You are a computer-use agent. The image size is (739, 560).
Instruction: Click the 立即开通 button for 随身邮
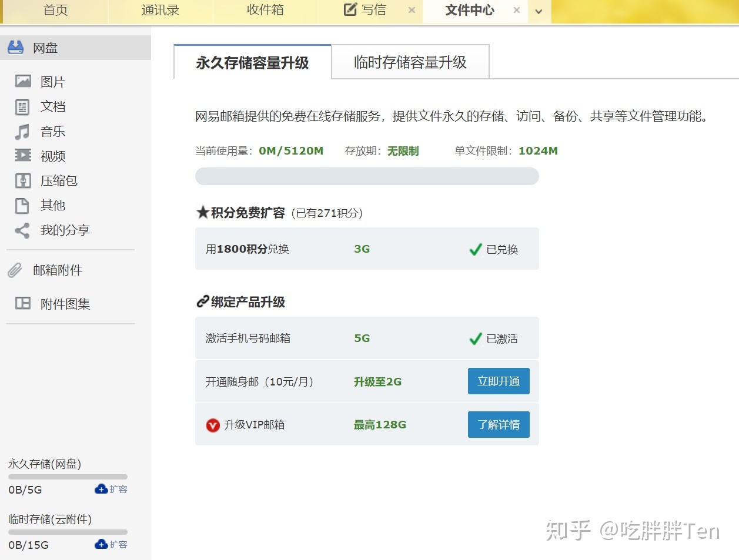tap(498, 381)
